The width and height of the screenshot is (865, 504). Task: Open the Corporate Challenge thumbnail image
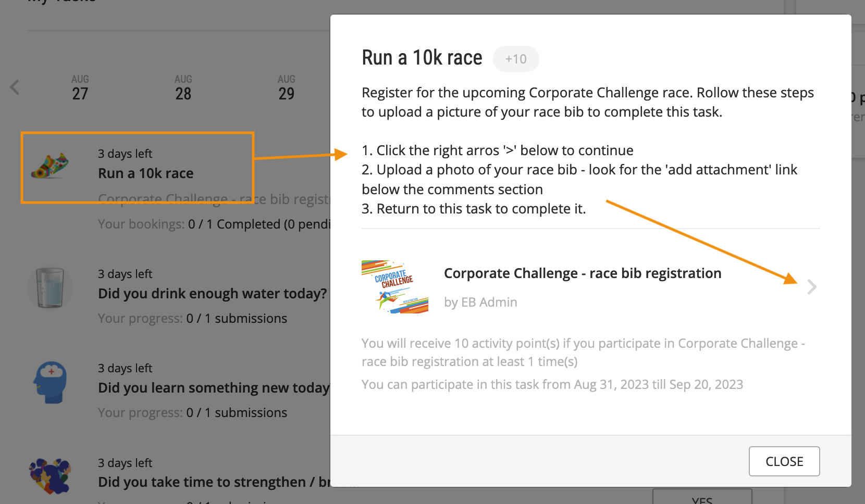395,287
